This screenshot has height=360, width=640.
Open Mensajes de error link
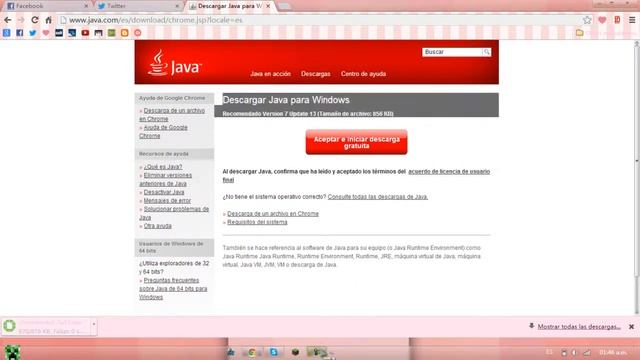pos(167,201)
